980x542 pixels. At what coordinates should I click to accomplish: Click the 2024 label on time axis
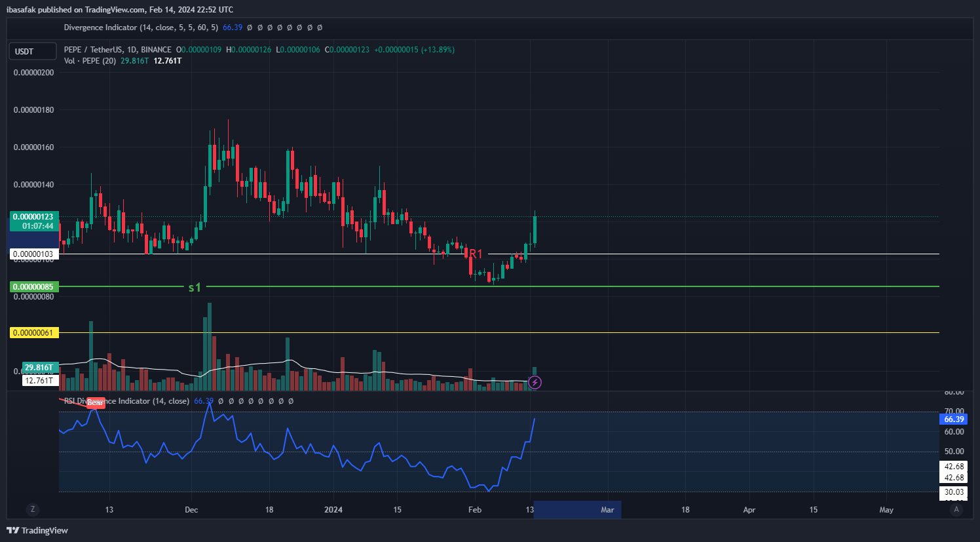(x=333, y=509)
